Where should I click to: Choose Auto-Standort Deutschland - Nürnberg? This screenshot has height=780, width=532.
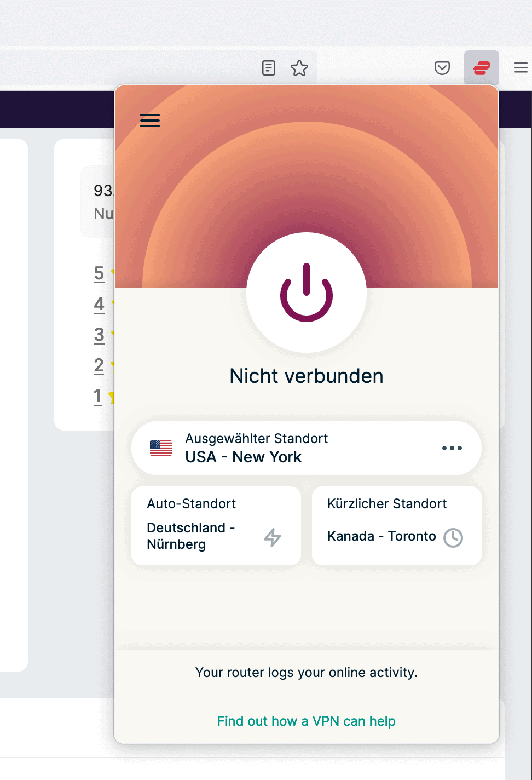(216, 526)
